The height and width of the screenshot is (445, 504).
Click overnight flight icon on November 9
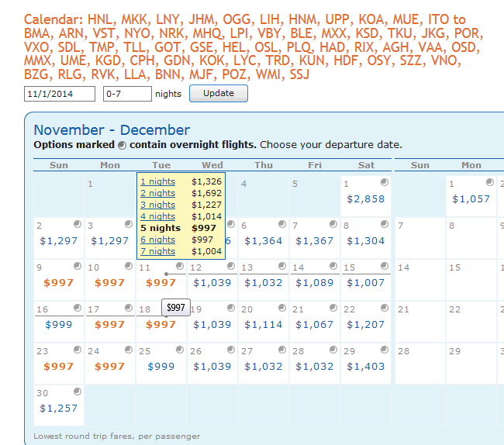tap(78, 266)
